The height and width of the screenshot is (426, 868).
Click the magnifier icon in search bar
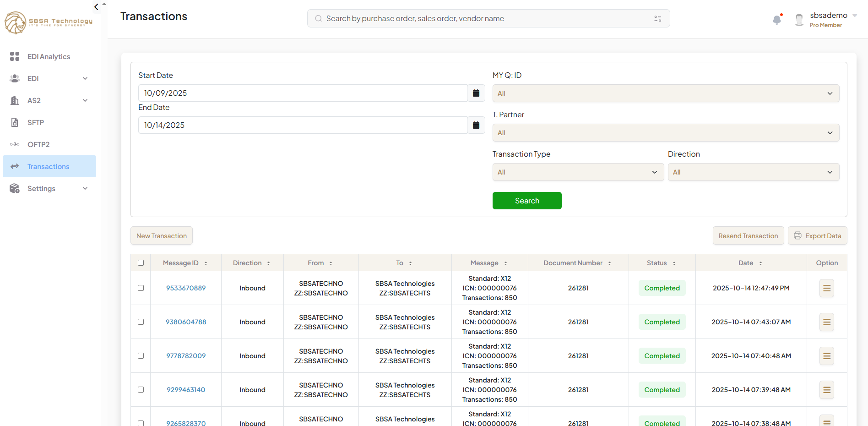pos(318,18)
